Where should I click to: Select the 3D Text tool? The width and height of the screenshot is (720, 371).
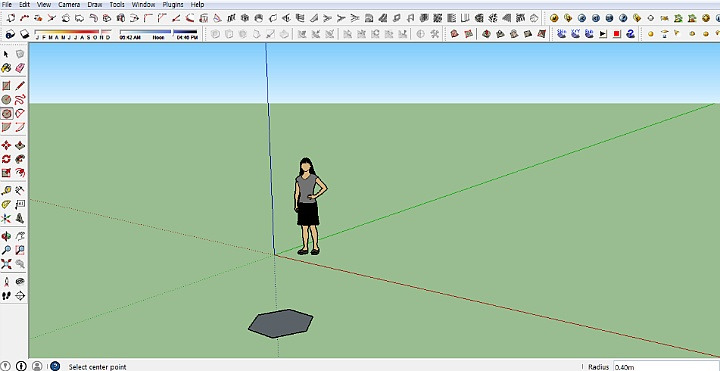click(x=20, y=218)
